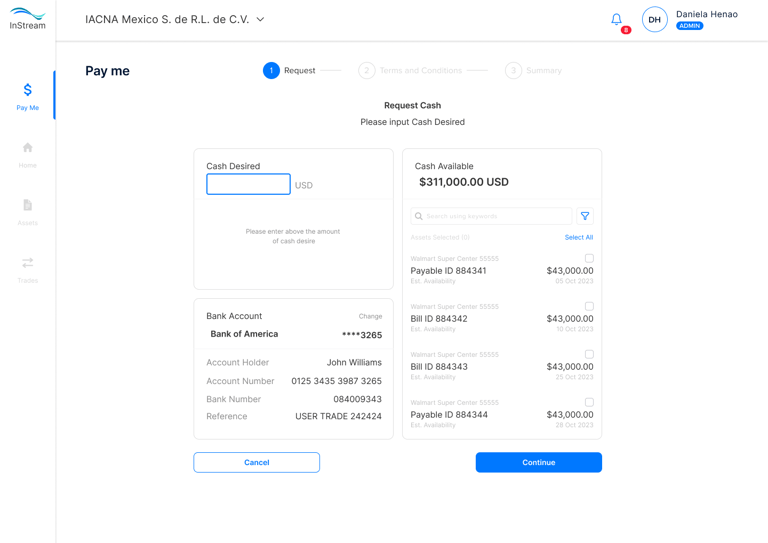Image resolution: width=768 pixels, height=543 pixels.
Task: Click Bank of America name
Action: click(x=244, y=334)
